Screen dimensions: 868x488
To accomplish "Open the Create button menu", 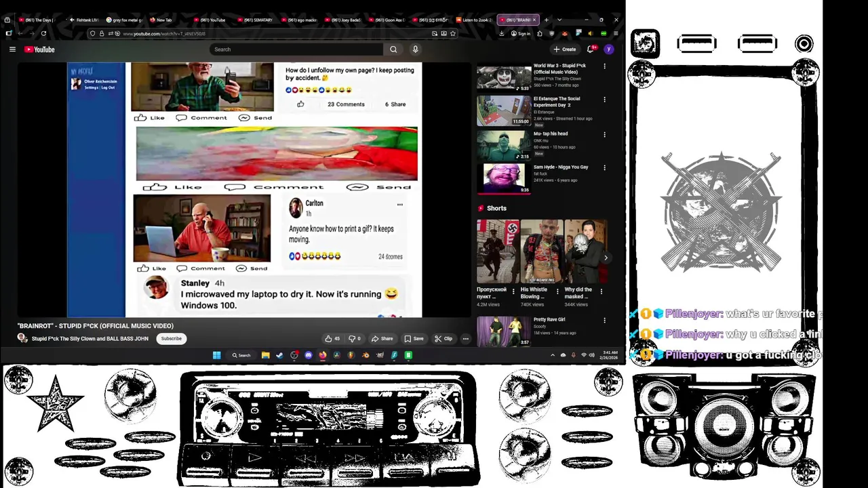I will [565, 49].
